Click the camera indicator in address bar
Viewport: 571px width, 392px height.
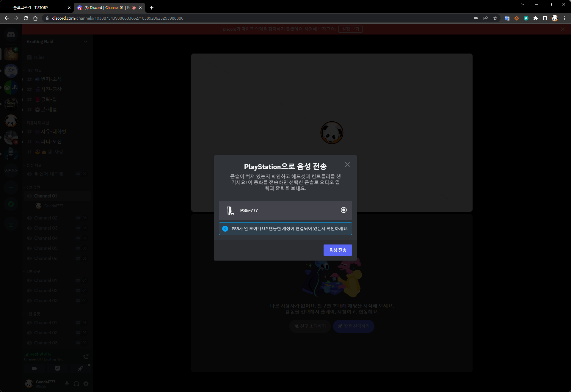click(x=476, y=18)
